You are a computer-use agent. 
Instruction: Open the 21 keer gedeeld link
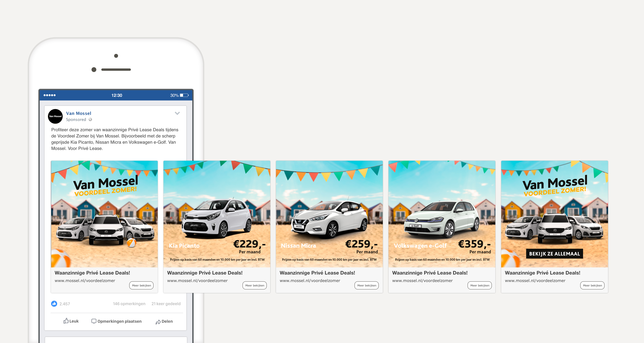(166, 304)
